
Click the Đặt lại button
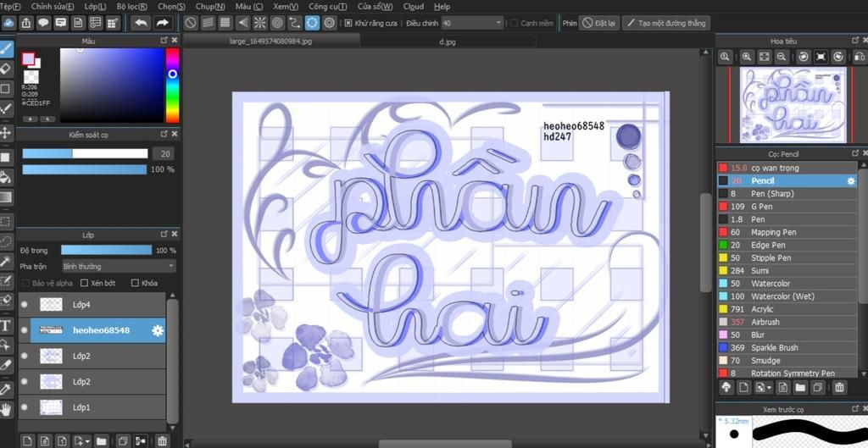pyautogui.click(x=599, y=23)
